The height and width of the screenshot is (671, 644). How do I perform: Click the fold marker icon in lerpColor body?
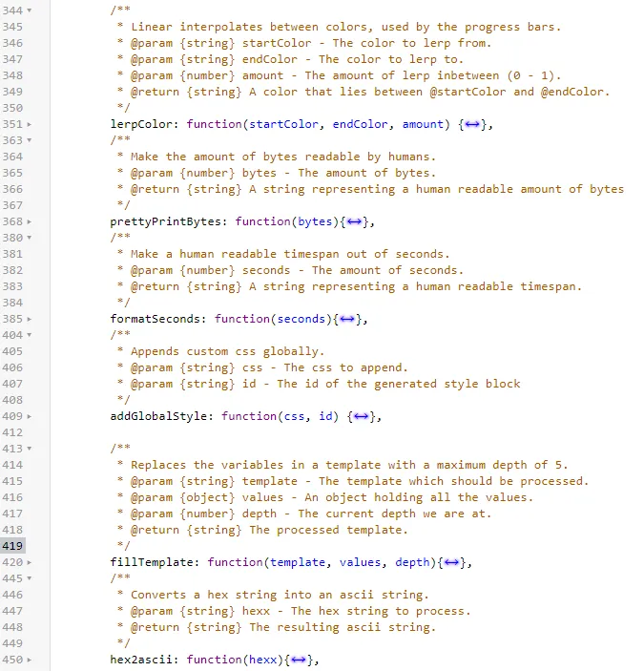coord(472,124)
